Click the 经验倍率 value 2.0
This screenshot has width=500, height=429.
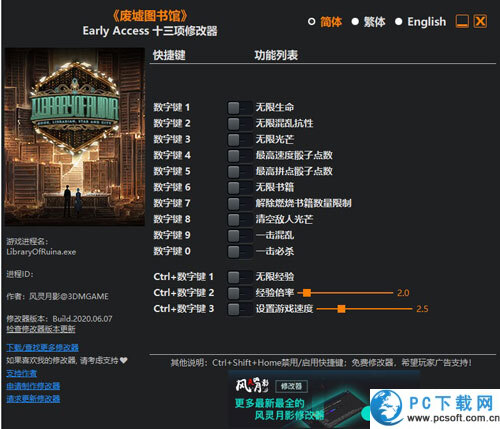tap(403, 293)
